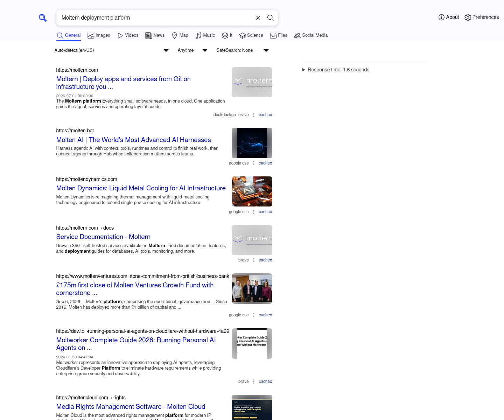Screen dimensions: 504x420
Task: Switch to the Map tab
Action: coord(180,35)
